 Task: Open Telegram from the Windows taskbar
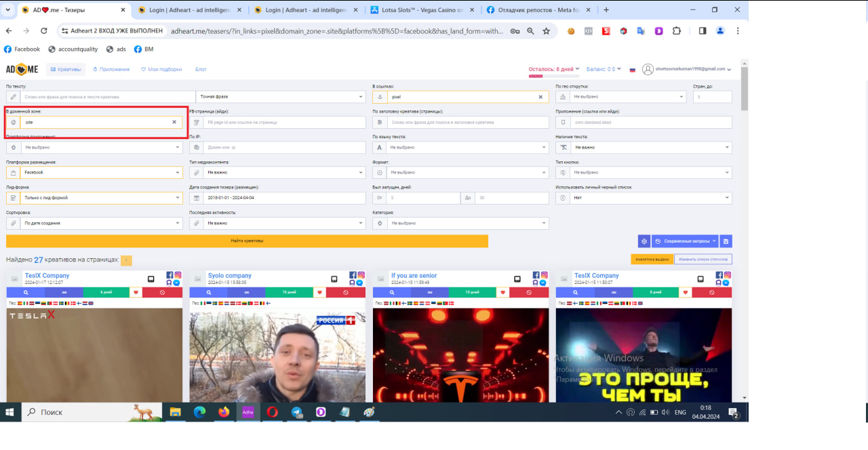(296, 412)
